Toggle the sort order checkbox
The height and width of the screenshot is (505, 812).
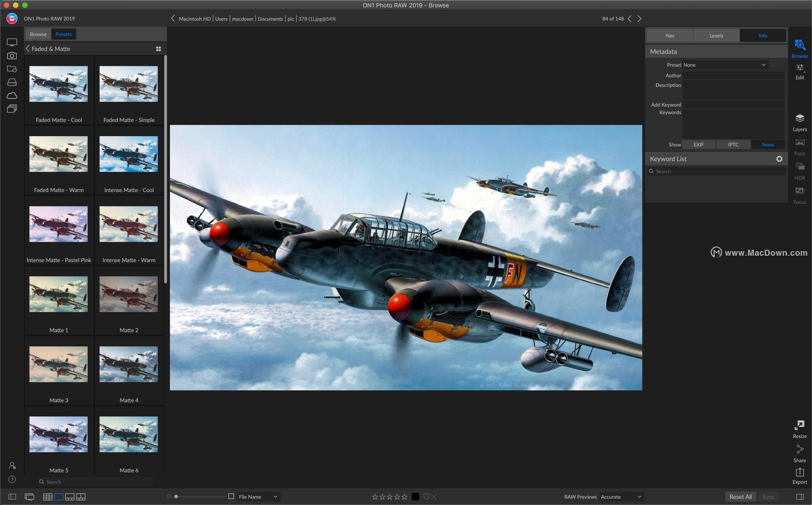(231, 496)
